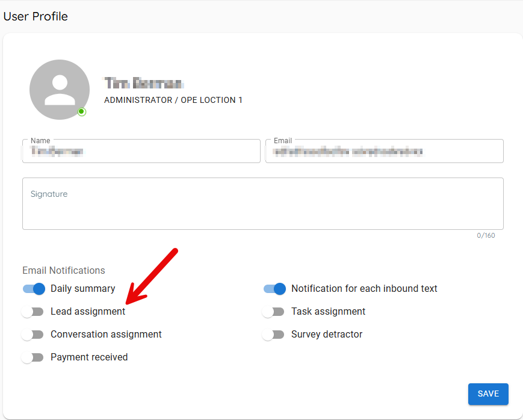Click the green online status dot
523x420 pixels.
(x=82, y=112)
